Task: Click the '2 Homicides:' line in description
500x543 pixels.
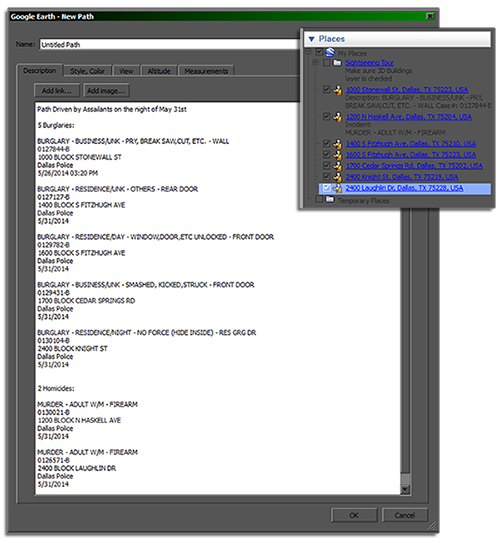Action: click(56, 388)
